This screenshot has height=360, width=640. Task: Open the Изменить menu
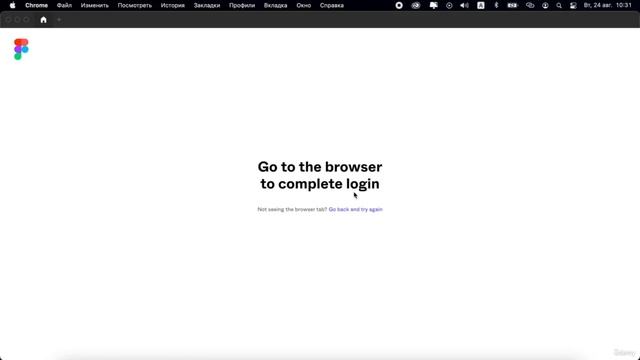coord(95,5)
